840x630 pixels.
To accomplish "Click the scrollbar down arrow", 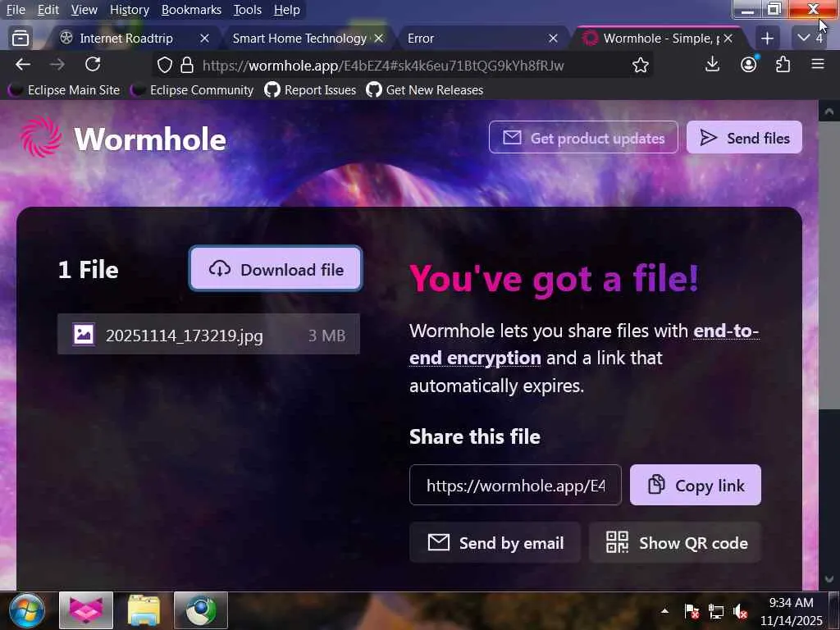I will [x=829, y=579].
